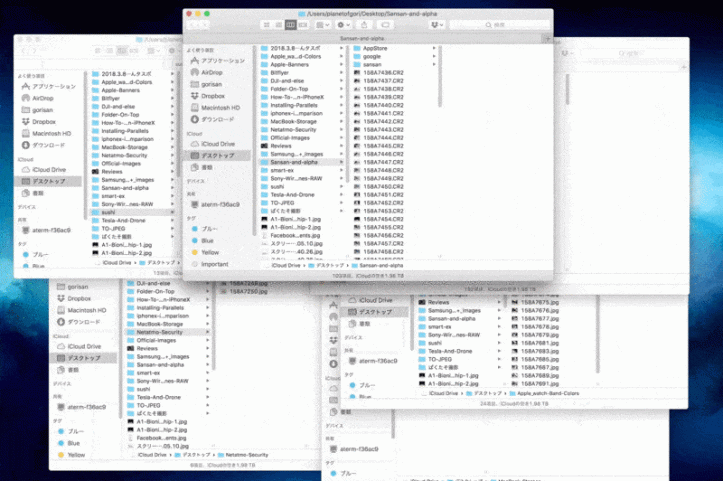
Task: Open アプリケーション in front window sidebar
Action: click(x=218, y=61)
